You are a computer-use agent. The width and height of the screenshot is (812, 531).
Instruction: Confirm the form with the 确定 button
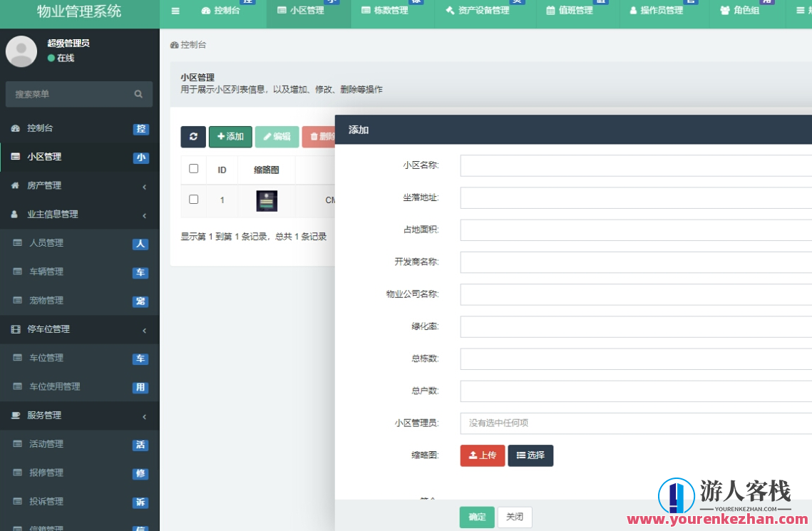(476, 517)
